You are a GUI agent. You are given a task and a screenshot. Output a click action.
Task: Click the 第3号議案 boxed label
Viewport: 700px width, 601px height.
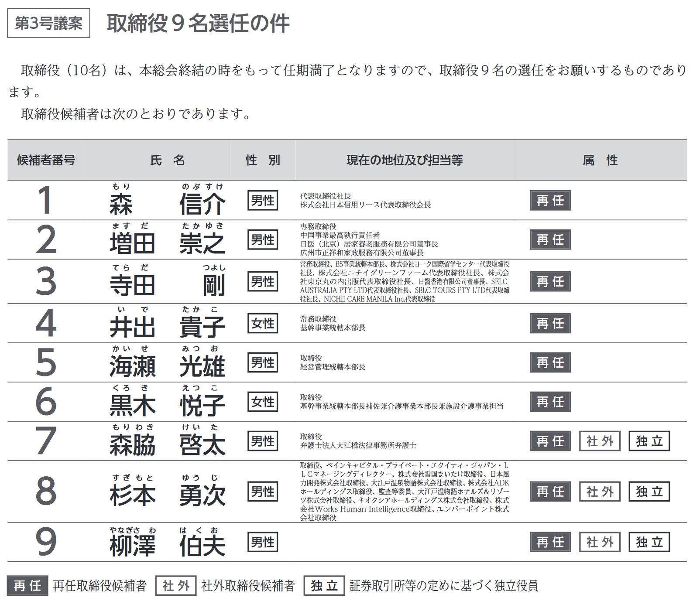click(x=48, y=23)
